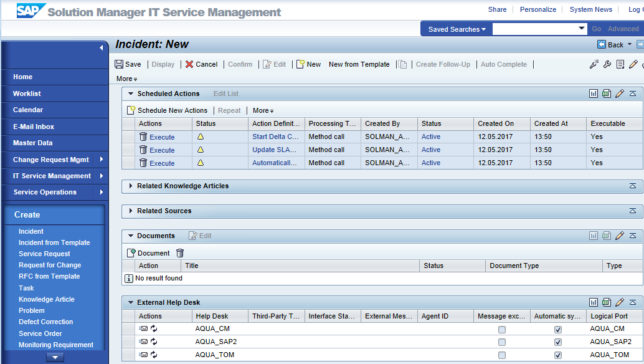Expand the Related Knowledge Articles section
Screen dimensions: 644x364
(x=131, y=186)
